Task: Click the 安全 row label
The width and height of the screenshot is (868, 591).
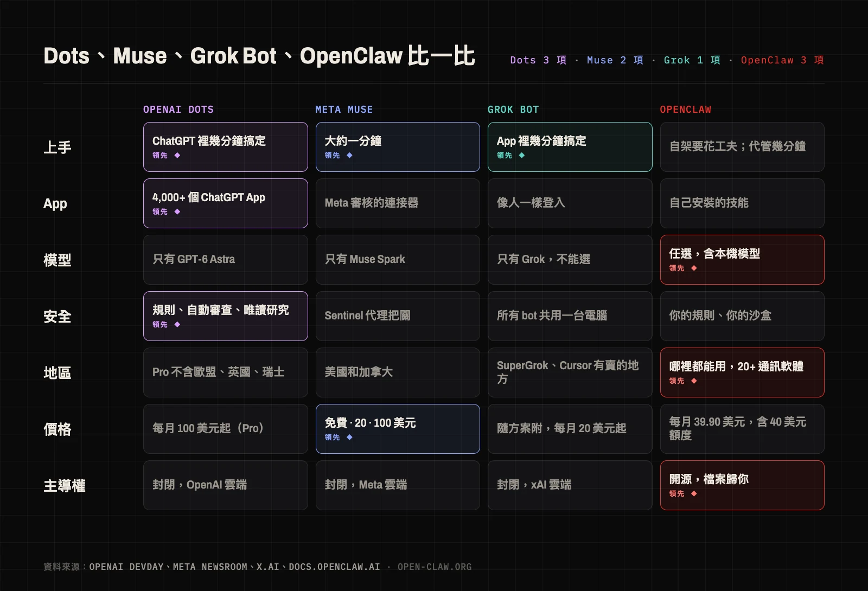Action: coord(58,317)
